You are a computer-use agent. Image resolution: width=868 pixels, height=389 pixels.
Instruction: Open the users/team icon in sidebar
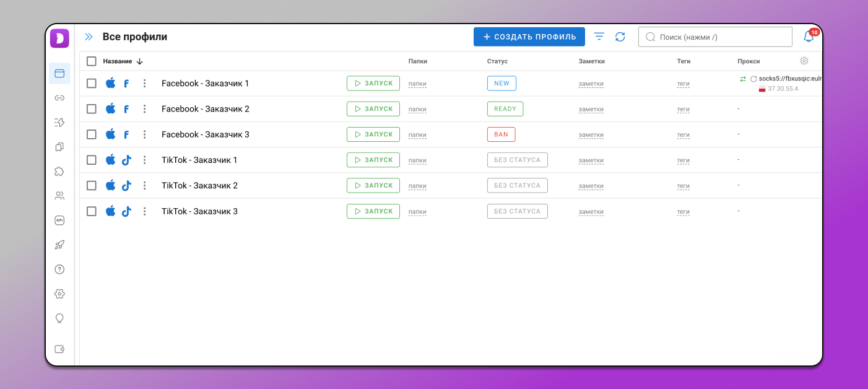59,196
